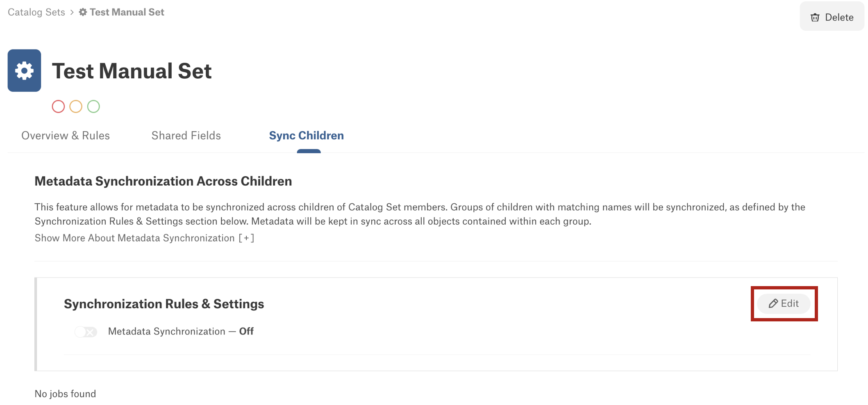Click the breadcrumb chevron separator

point(72,12)
